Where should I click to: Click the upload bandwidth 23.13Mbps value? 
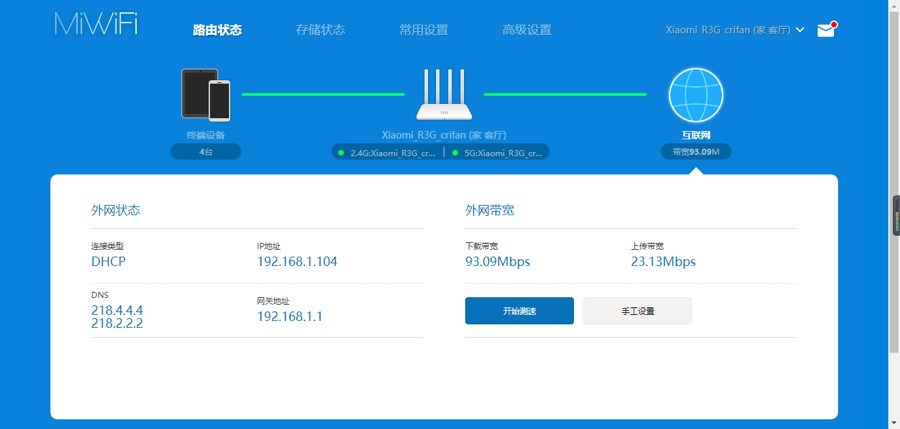(664, 262)
